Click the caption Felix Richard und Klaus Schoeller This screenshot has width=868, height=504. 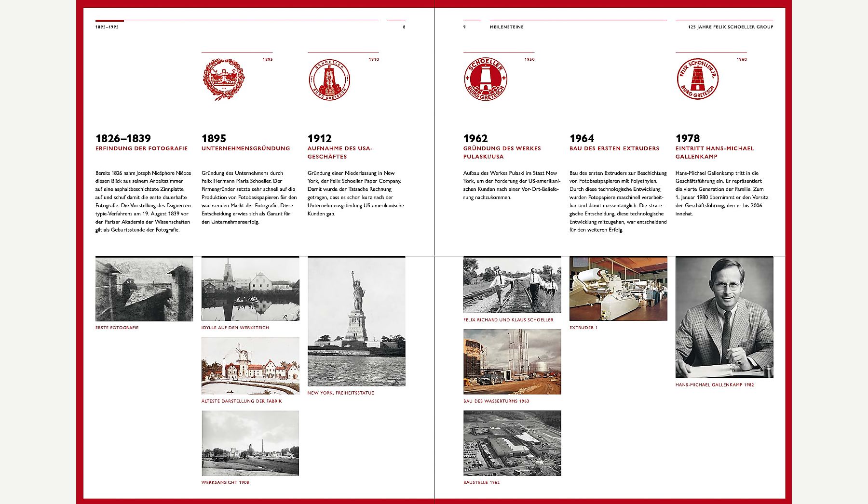(x=508, y=320)
